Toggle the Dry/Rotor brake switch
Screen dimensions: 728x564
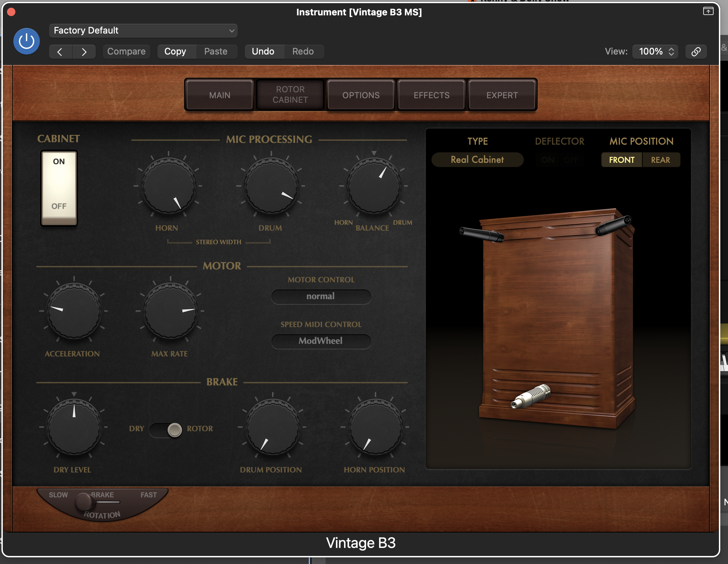click(166, 429)
